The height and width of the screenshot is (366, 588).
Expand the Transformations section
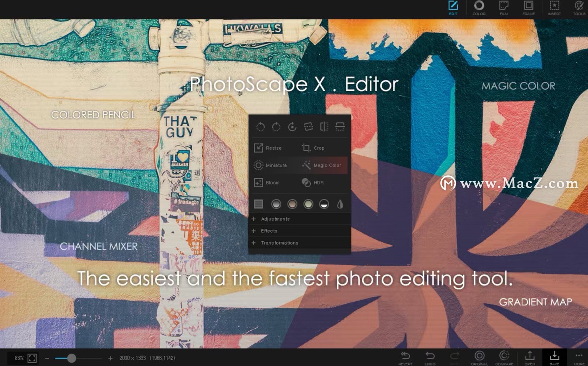click(280, 243)
